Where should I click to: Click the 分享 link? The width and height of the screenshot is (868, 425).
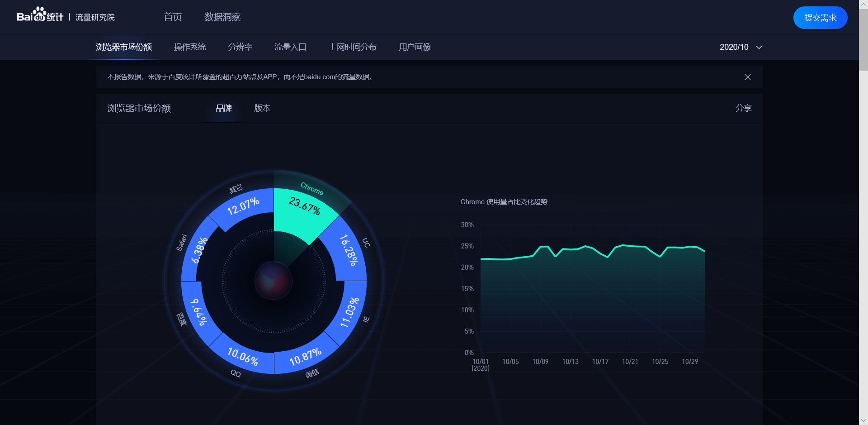point(743,108)
